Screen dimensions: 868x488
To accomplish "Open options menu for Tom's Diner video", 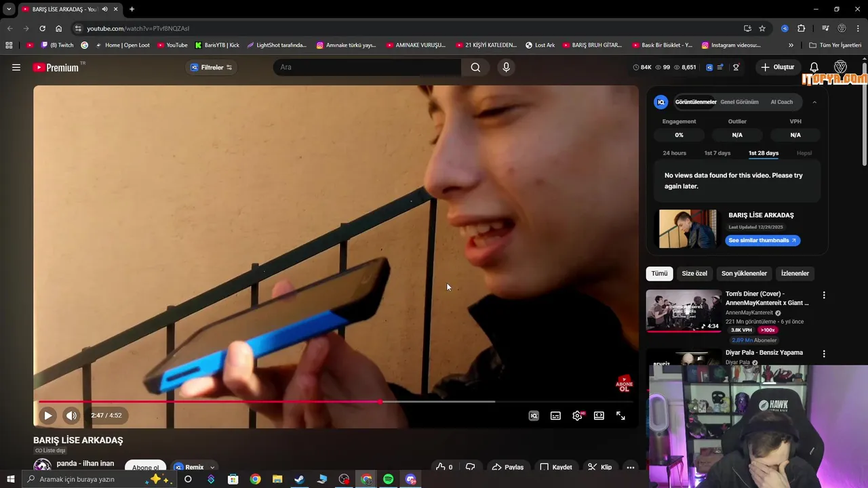I will (x=824, y=296).
